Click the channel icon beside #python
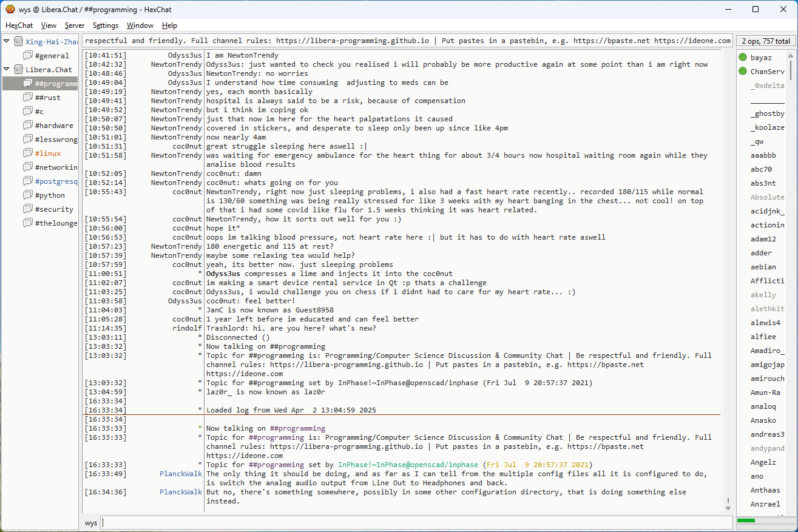Viewport: 798px width, 532px height. [x=28, y=195]
